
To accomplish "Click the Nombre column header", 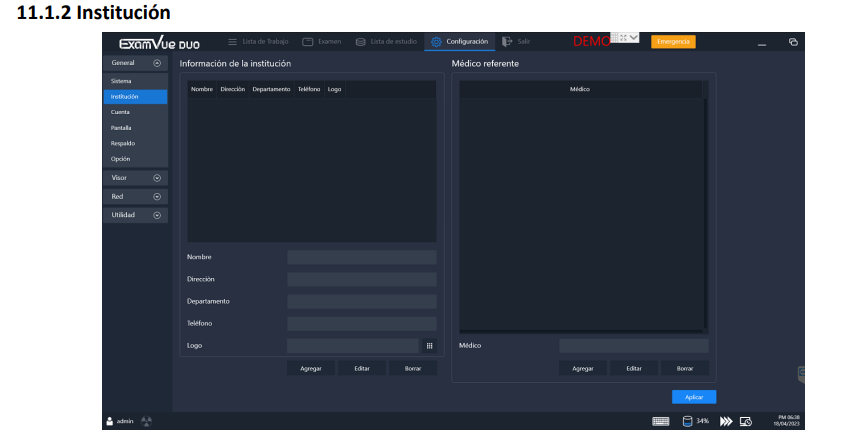I will click(x=202, y=90).
